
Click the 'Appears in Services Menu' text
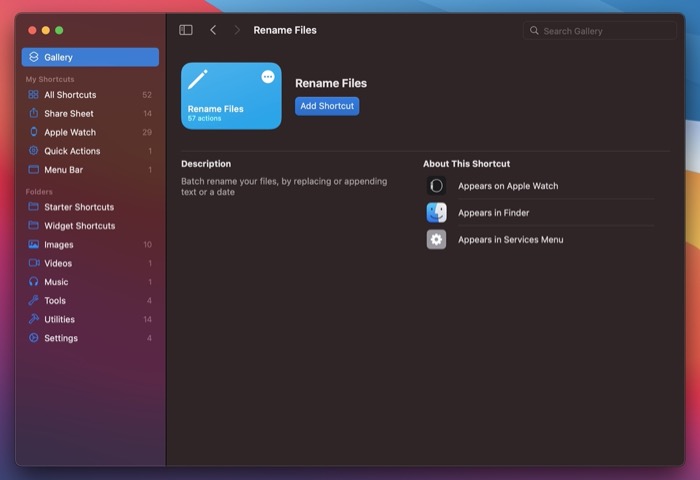511,239
